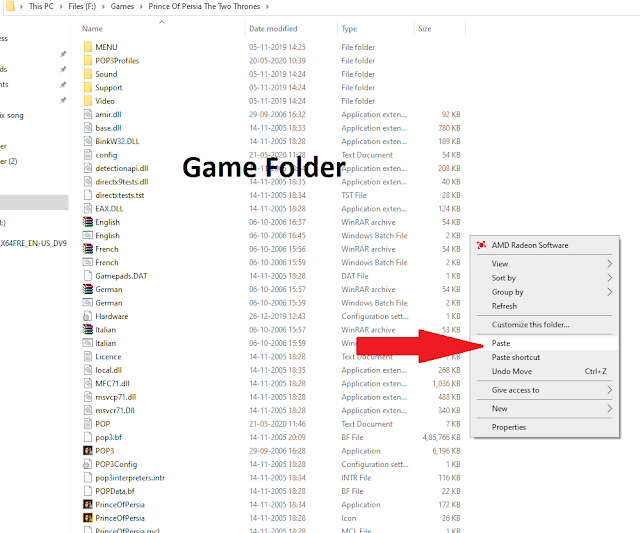Click the config text document icon
This screenshot has width=640, height=533.
[x=88, y=155]
